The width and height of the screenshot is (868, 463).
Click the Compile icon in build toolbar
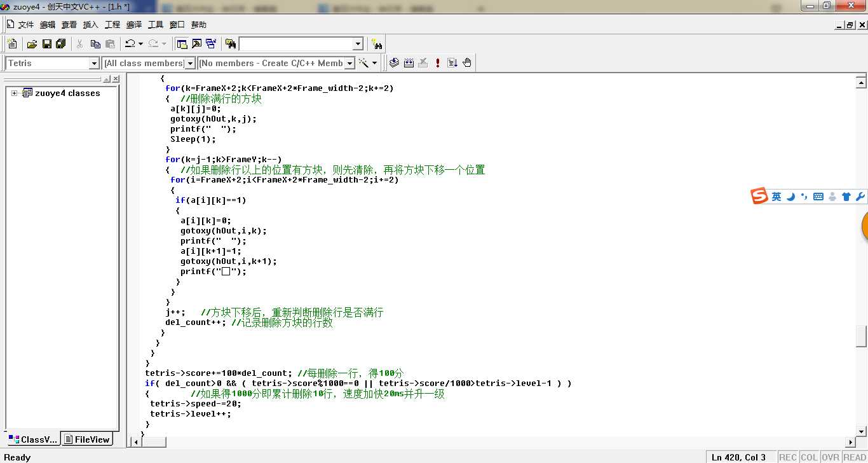(394, 63)
